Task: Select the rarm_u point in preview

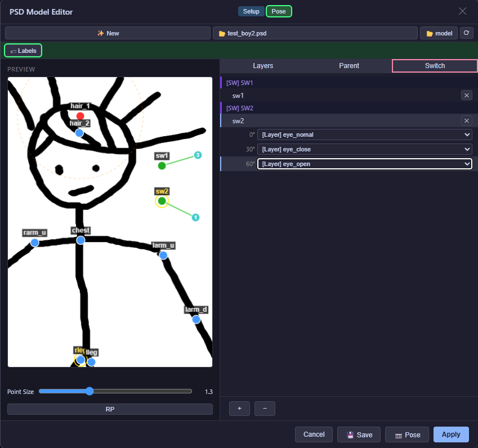Action: 35,243
